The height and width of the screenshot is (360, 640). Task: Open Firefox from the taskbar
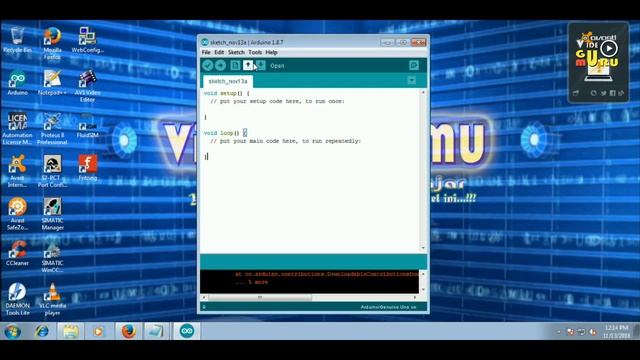click(x=128, y=331)
